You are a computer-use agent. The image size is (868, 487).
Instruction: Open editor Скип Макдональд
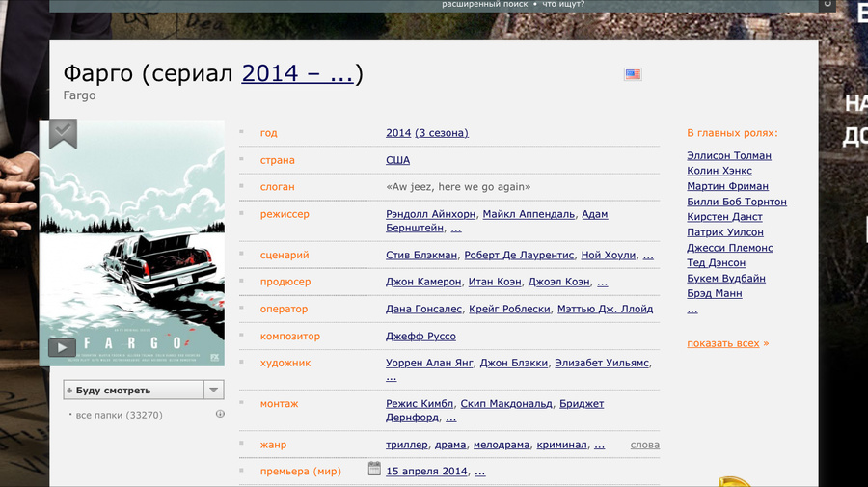click(x=506, y=404)
